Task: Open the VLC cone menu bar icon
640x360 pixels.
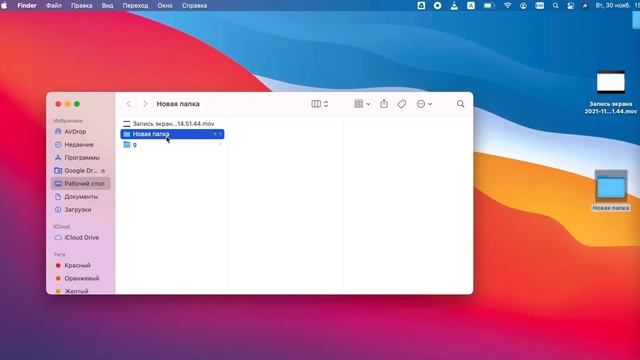Action: coord(454,6)
